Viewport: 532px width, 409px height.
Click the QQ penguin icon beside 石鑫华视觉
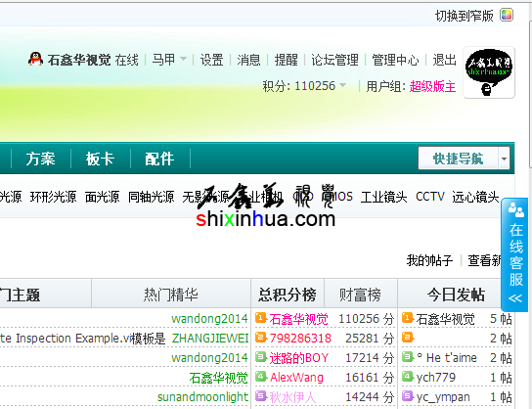tap(35, 59)
